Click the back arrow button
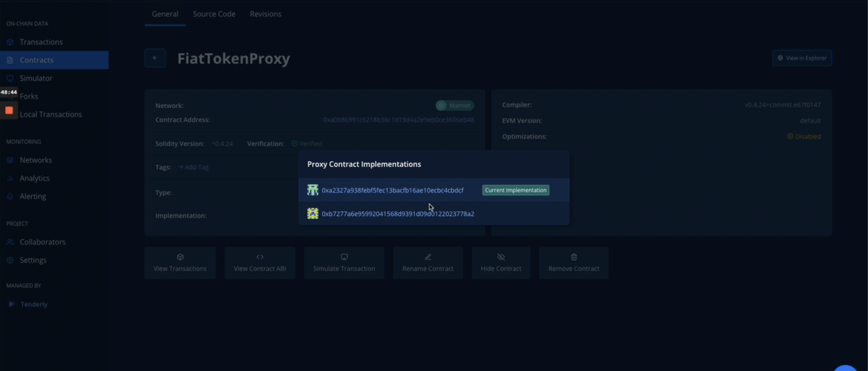 click(155, 58)
